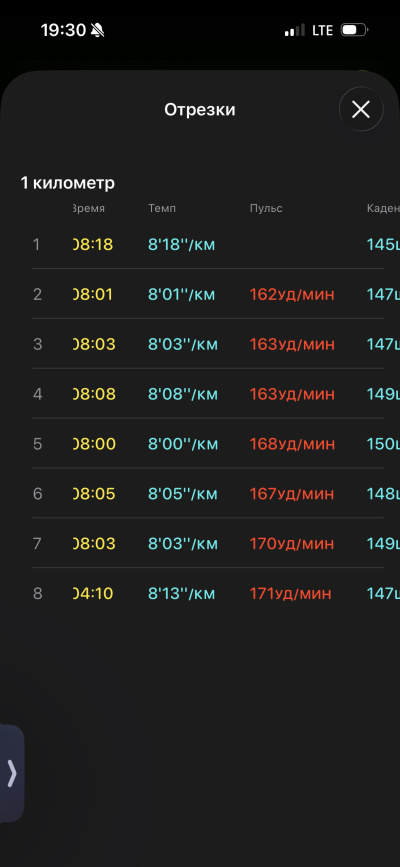Tap the silent bell icon in status bar
400x867 pixels.
point(97,30)
